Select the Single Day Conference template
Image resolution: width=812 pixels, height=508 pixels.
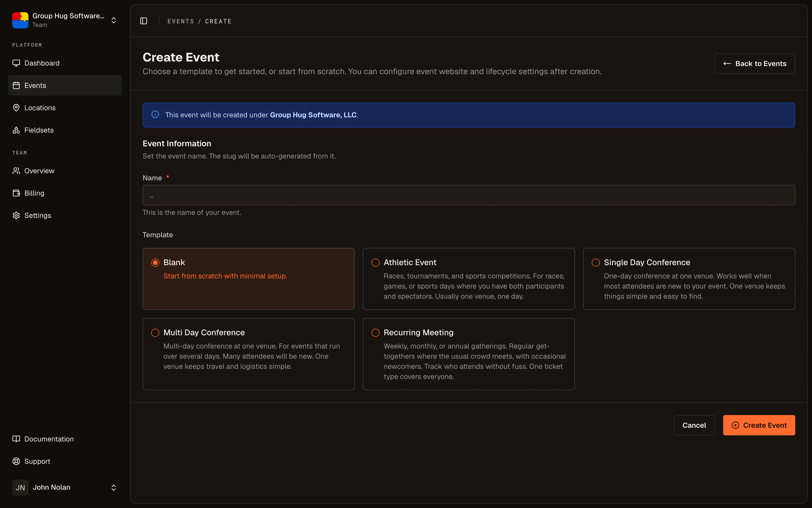pyautogui.click(x=689, y=279)
